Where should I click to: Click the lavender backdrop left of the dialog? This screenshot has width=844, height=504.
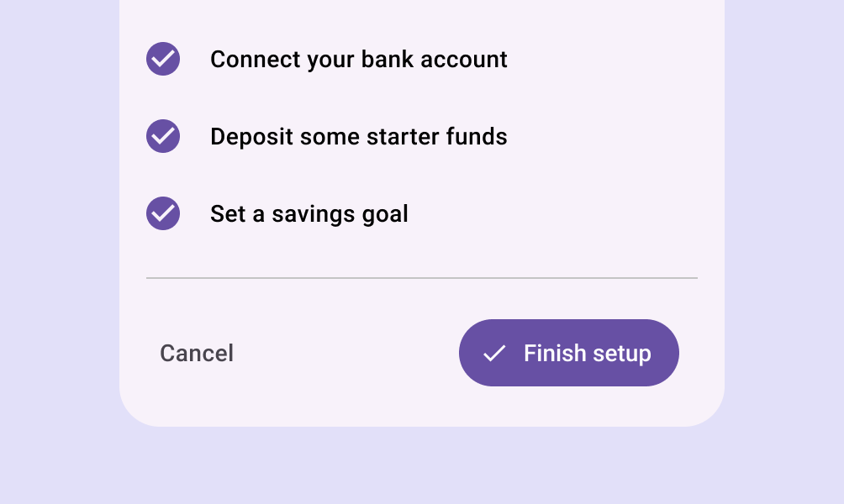[x=59, y=252]
